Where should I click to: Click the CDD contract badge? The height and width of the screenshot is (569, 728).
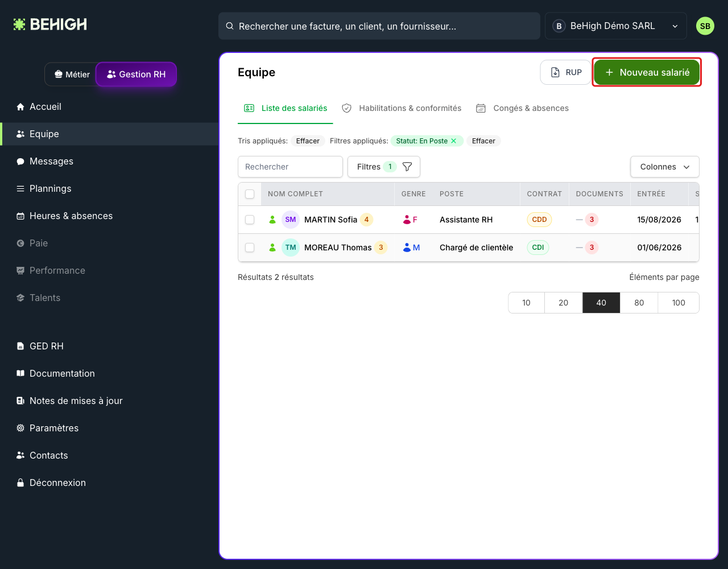click(539, 220)
